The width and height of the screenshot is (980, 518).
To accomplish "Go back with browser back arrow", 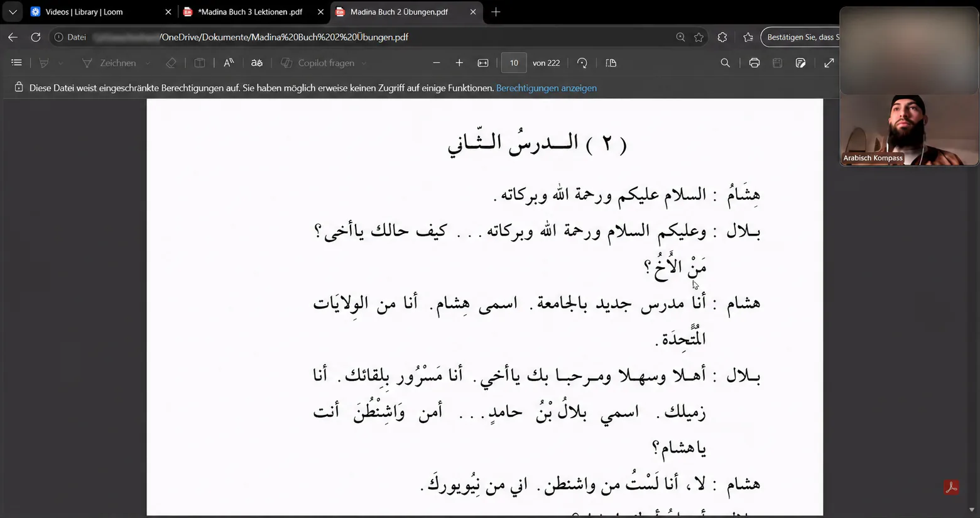I will click(x=13, y=37).
